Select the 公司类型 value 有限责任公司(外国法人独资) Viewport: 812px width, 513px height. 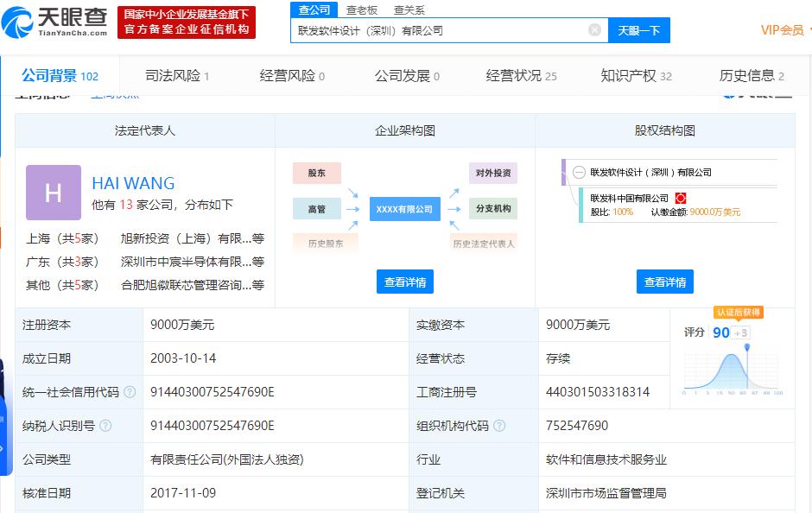click(x=227, y=459)
